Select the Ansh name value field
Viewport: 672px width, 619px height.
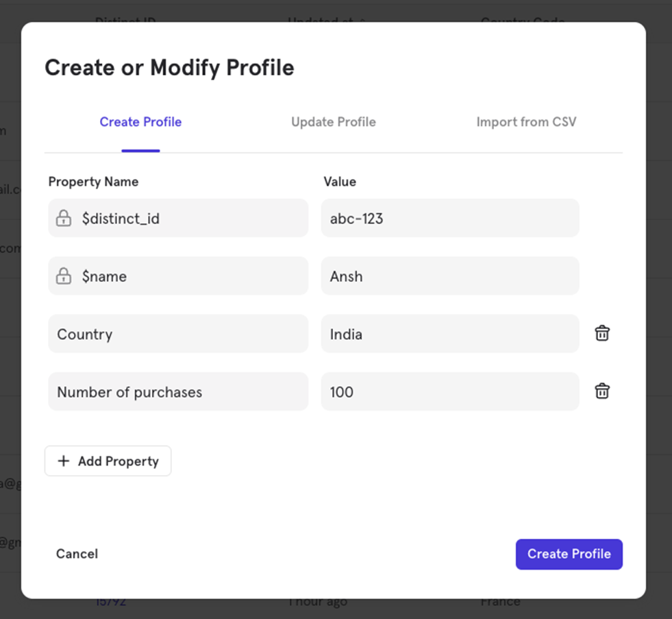point(450,276)
